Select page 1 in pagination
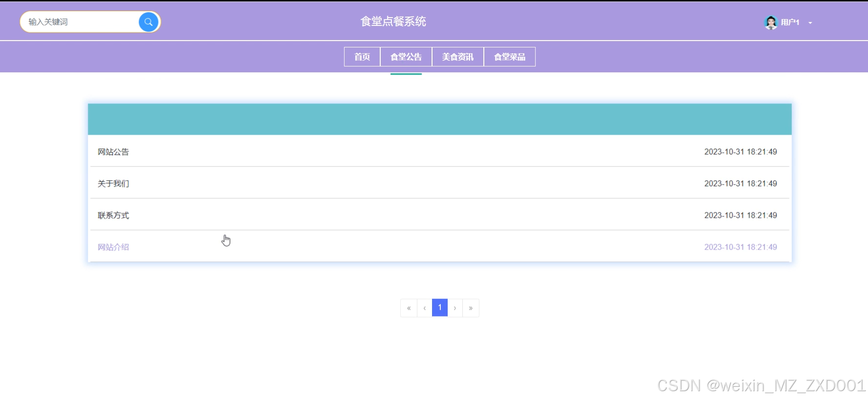This screenshot has width=868, height=400. [440, 308]
